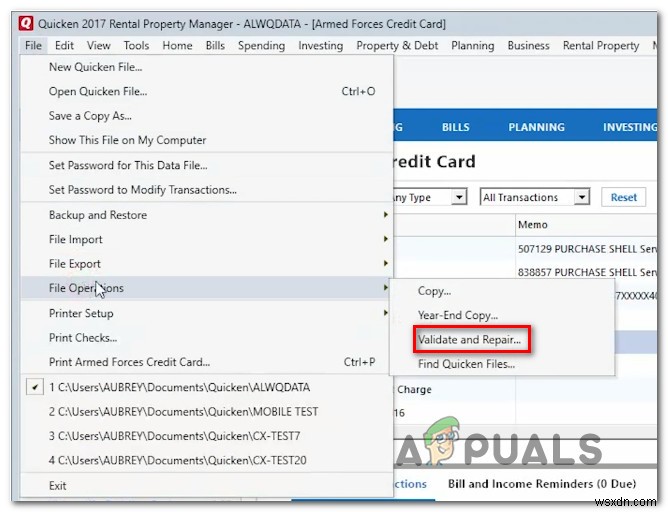Choose New Quicken File...
The width and height of the screenshot is (668, 512).
tap(207, 67)
